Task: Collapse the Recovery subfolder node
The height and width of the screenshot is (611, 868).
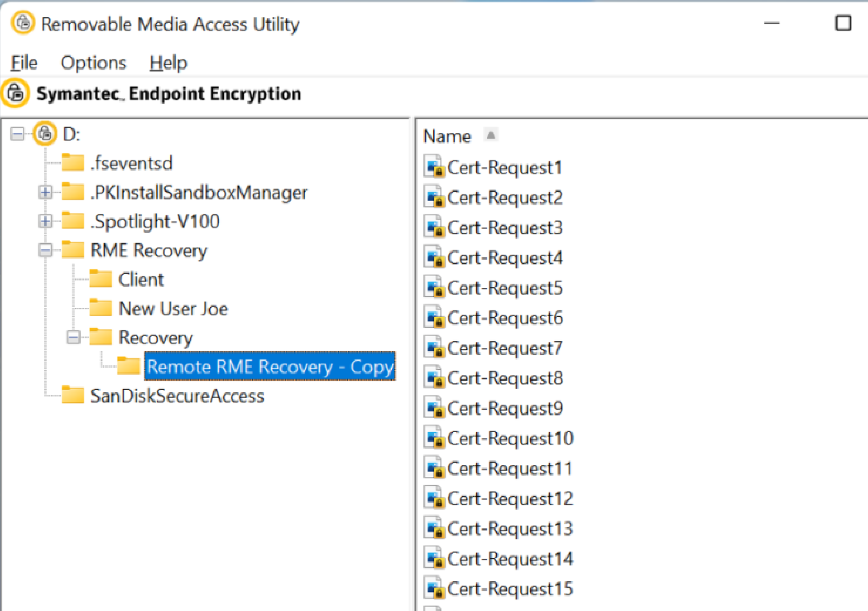Action: [x=73, y=337]
